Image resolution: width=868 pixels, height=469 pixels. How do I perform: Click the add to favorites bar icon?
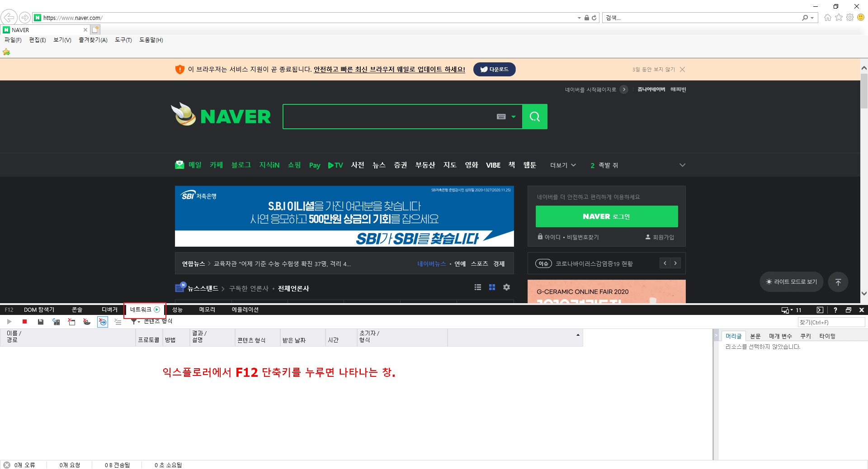(x=6, y=52)
